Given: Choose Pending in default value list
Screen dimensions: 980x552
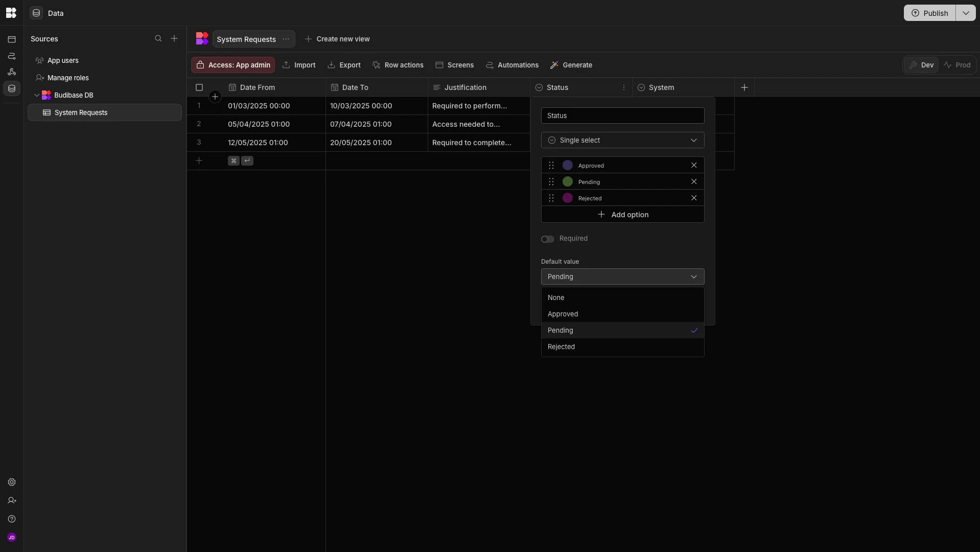Looking at the screenshot, I should click(x=622, y=330).
